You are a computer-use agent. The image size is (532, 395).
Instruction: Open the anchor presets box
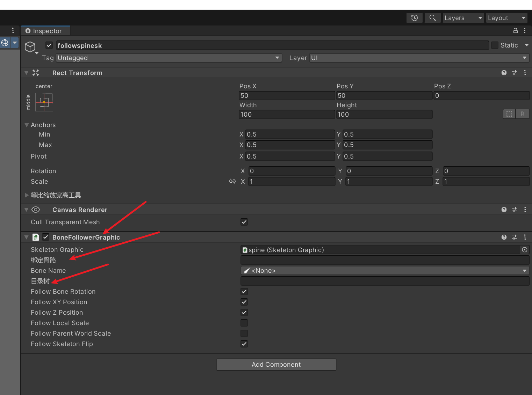[x=44, y=102]
